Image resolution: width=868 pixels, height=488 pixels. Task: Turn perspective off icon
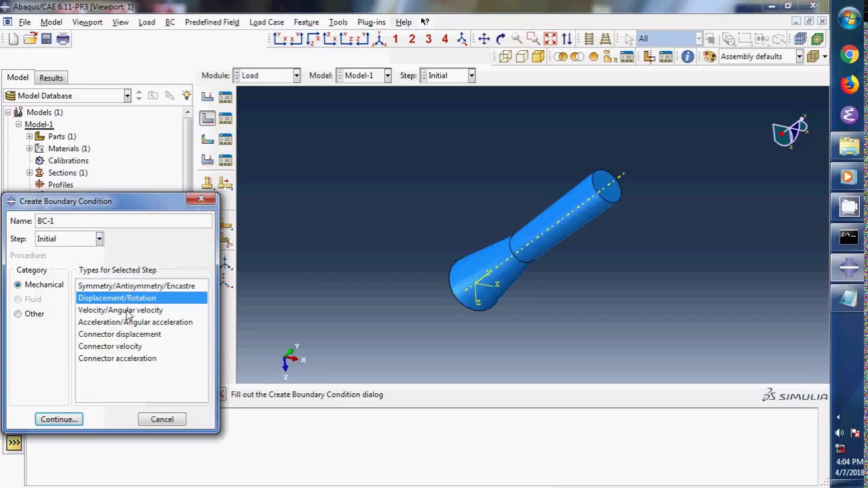pos(589,39)
